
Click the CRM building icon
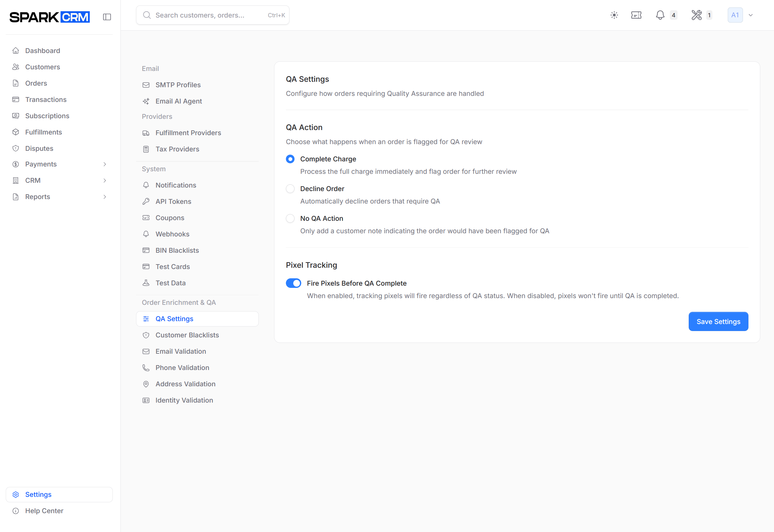pos(16,181)
